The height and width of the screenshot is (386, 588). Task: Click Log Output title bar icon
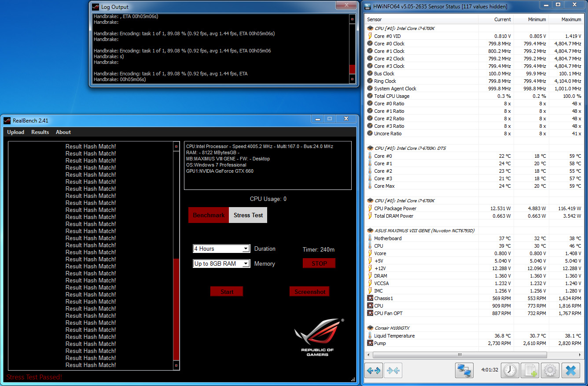pos(96,7)
